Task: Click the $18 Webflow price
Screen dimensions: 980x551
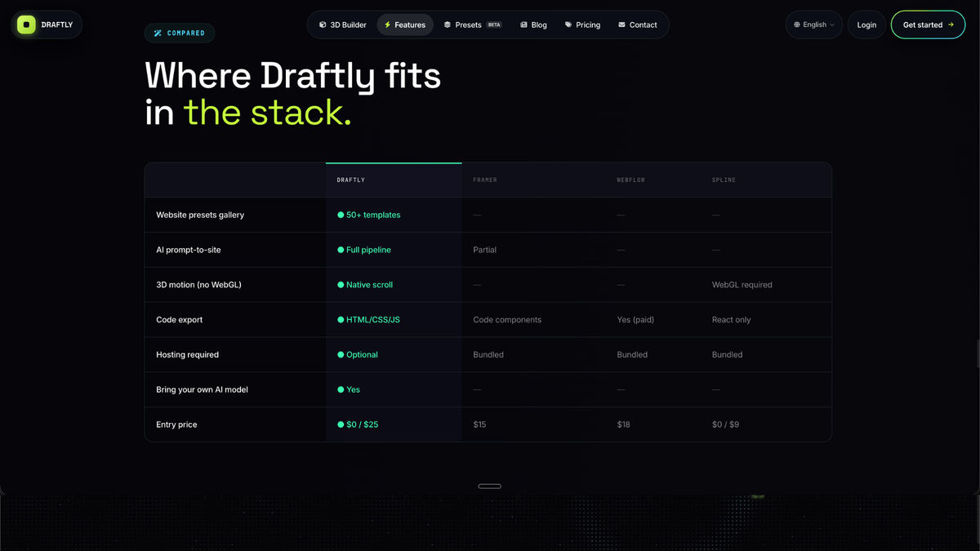Action: pos(623,424)
